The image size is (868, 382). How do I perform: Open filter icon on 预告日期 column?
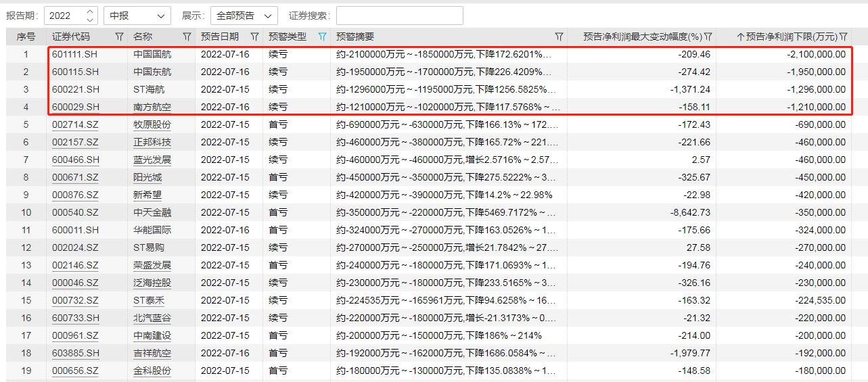tap(254, 37)
